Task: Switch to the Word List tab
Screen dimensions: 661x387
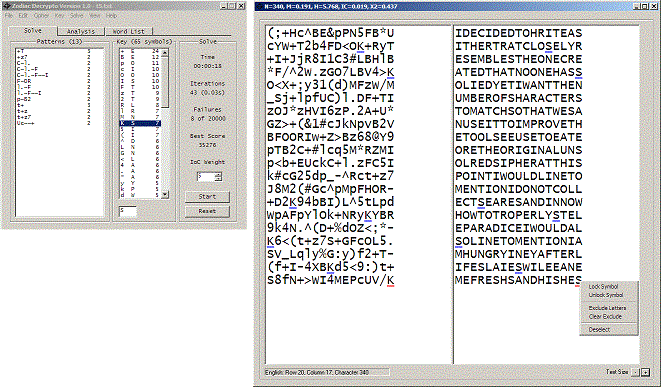Action: click(x=129, y=31)
